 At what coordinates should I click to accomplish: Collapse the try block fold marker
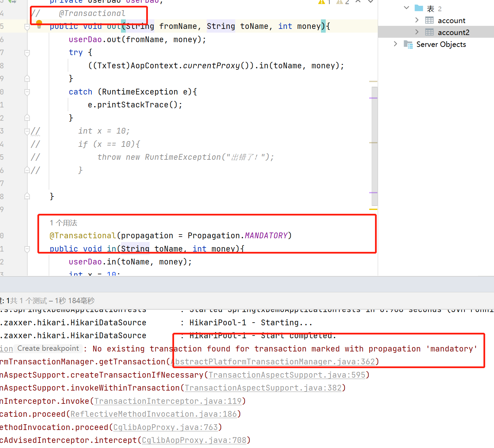pos(27,53)
